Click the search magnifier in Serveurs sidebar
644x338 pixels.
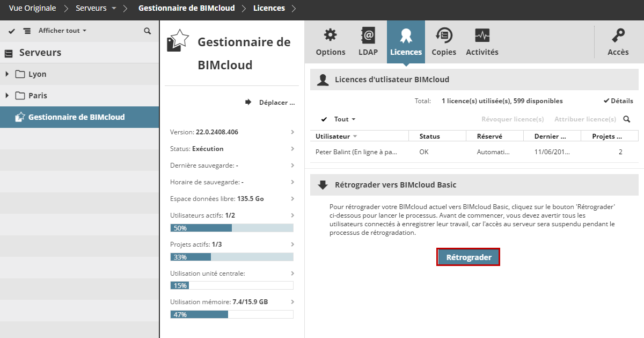pos(147,31)
